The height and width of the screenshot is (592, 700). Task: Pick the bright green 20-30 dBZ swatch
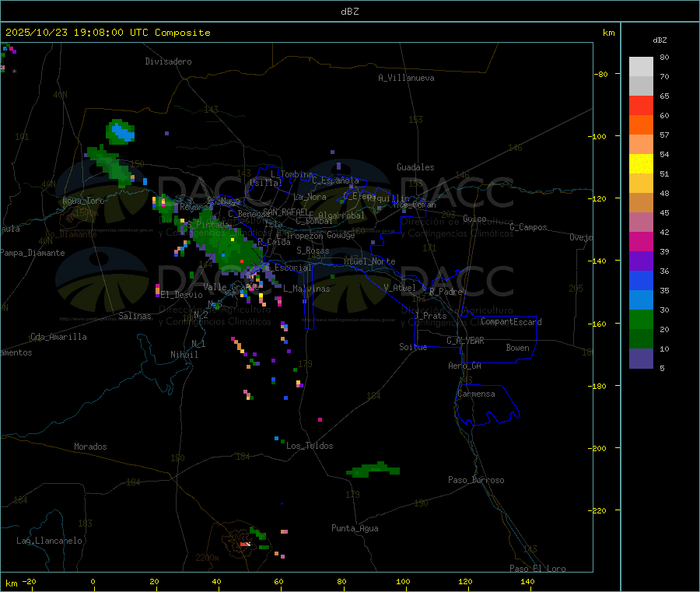(x=641, y=320)
